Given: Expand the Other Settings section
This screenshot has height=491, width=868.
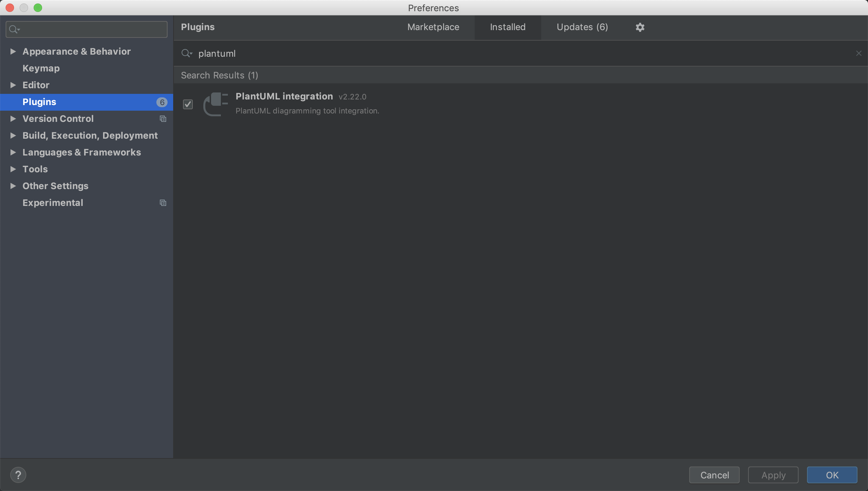Looking at the screenshot, I should point(13,186).
